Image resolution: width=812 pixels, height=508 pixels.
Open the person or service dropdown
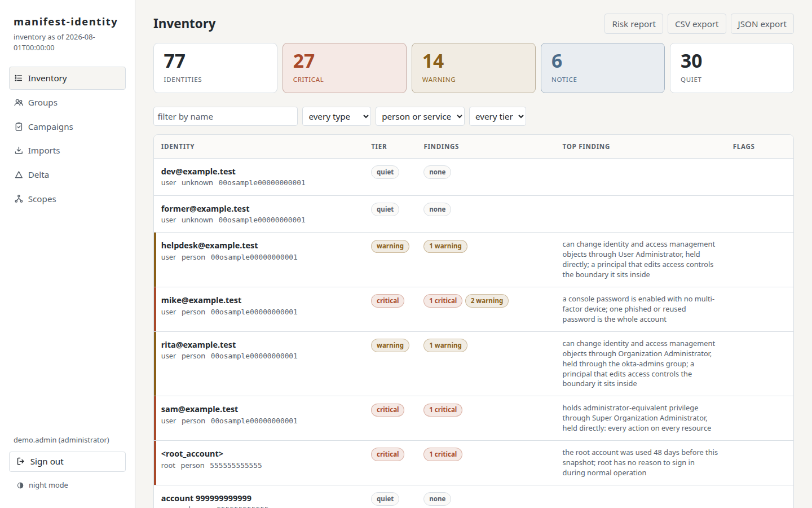pyautogui.click(x=420, y=116)
